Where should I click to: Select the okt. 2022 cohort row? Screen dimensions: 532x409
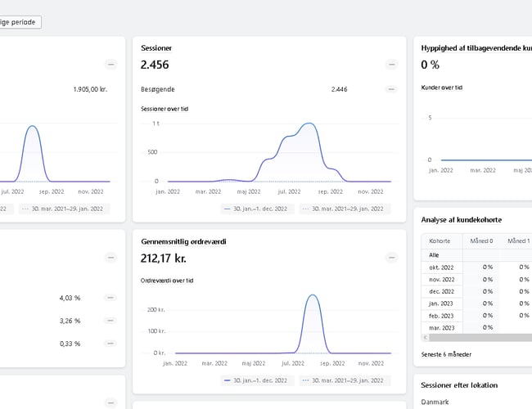point(441,267)
